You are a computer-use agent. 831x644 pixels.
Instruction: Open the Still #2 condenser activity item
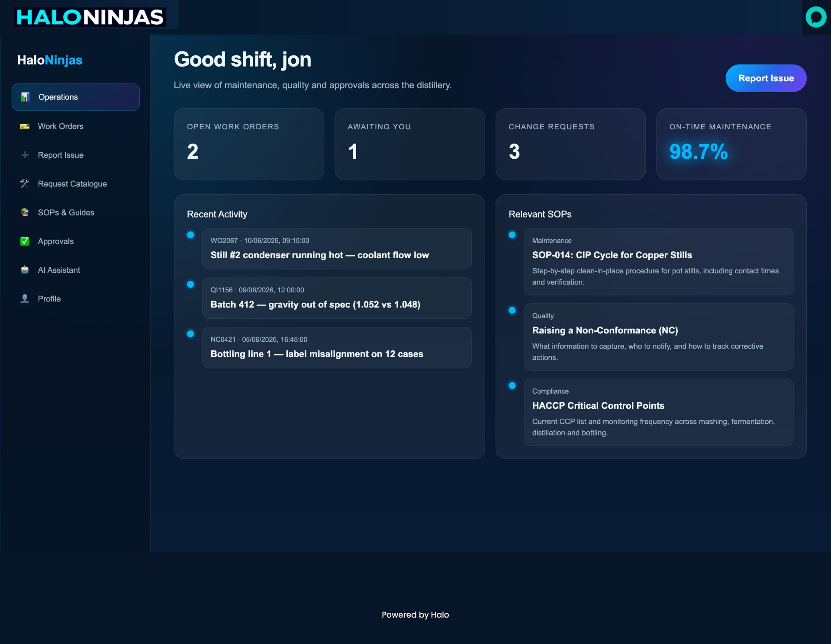[x=337, y=249]
